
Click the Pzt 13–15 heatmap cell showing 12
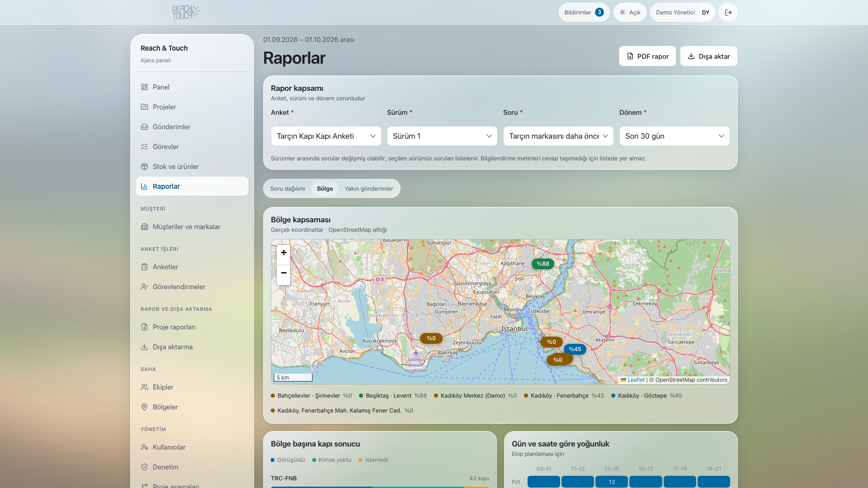(611, 482)
